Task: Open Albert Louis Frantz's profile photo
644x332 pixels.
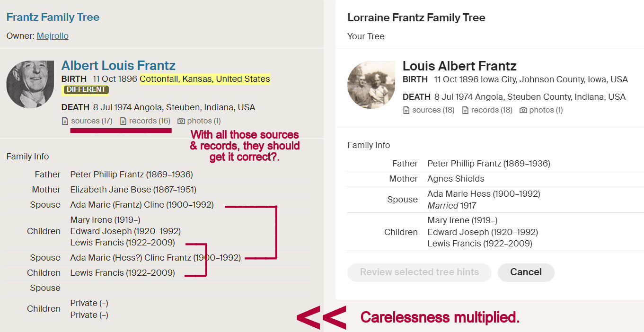Action: point(30,84)
